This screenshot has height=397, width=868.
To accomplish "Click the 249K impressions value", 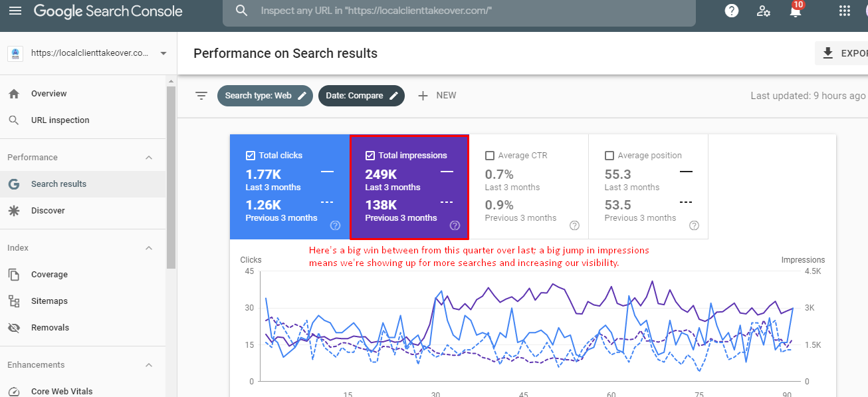I will tap(381, 174).
